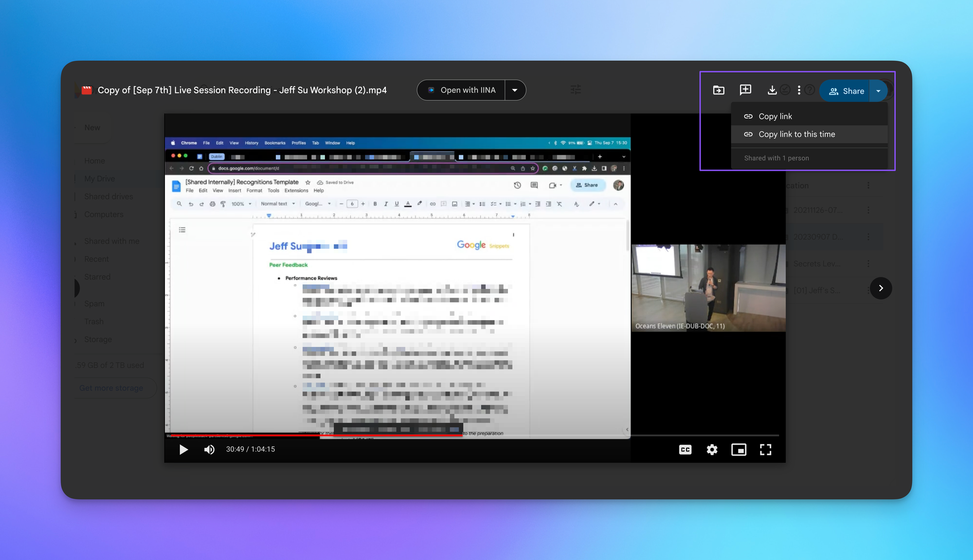Click the red video file type icon
Viewport: 973px width, 560px height.
[x=87, y=90]
